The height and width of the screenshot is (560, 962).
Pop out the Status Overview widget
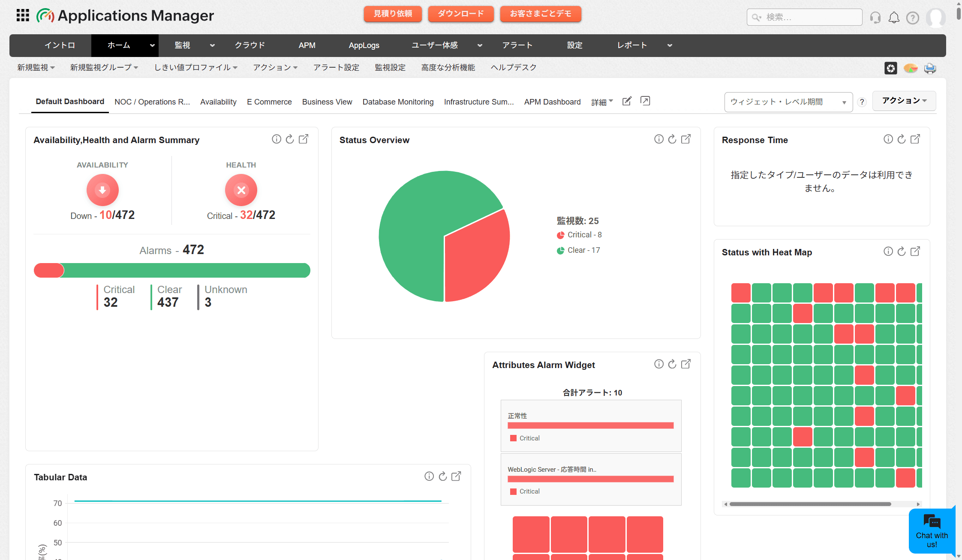point(686,139)
